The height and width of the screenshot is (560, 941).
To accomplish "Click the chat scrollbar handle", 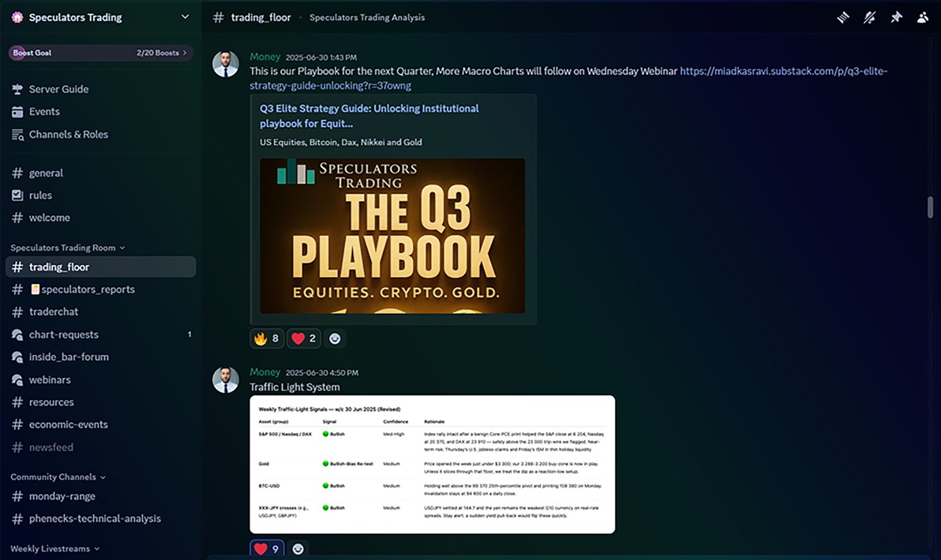I will (930, 207).
